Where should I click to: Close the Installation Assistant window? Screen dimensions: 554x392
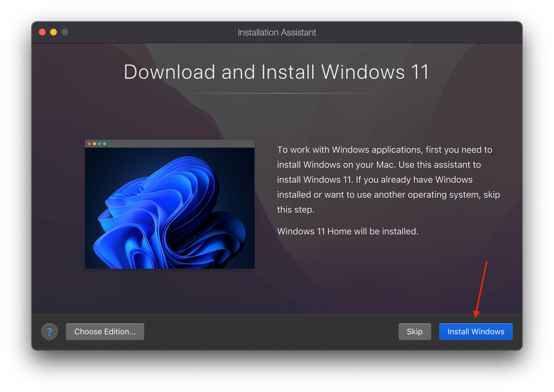[42, 32]
